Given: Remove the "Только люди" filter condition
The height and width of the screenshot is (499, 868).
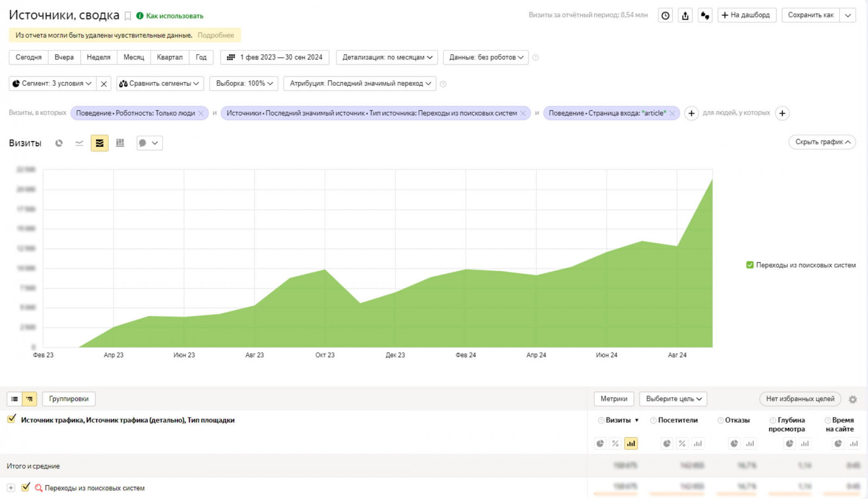Looking at the screenshot, I should [201, 113].
